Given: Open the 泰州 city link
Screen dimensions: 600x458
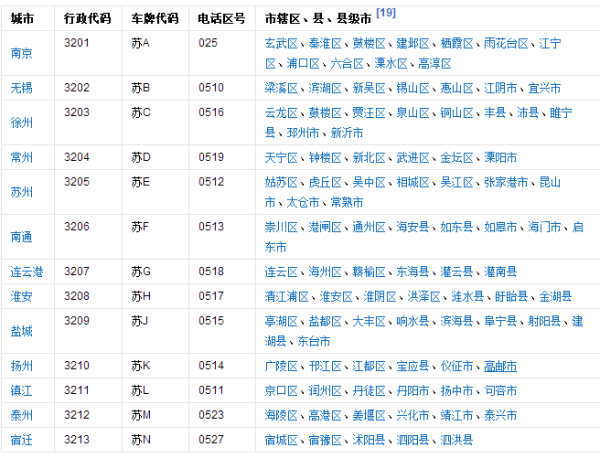Looking at the screenshot, I should pyautogui.click(x=21, y=415).
